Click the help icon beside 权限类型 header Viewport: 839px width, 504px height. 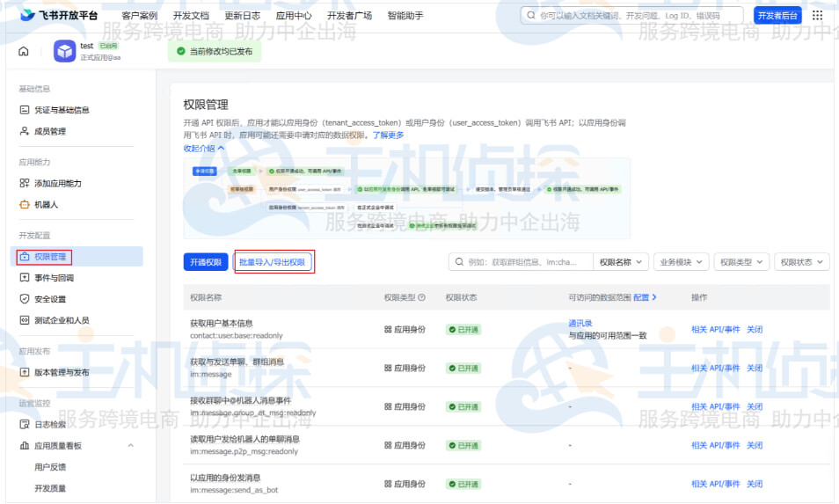(422, 297)
